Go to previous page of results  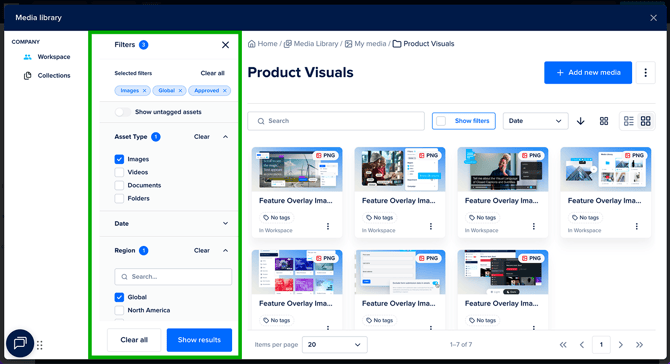pos(582,345)
